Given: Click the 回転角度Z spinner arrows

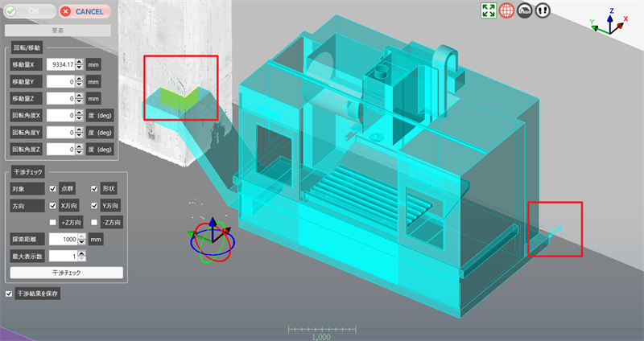Looking at the screenshot, I should [x=80, y=150].
